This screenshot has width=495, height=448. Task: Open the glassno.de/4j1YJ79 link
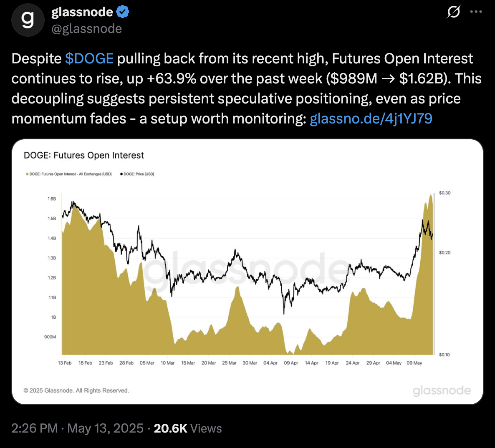pos(371,118)
